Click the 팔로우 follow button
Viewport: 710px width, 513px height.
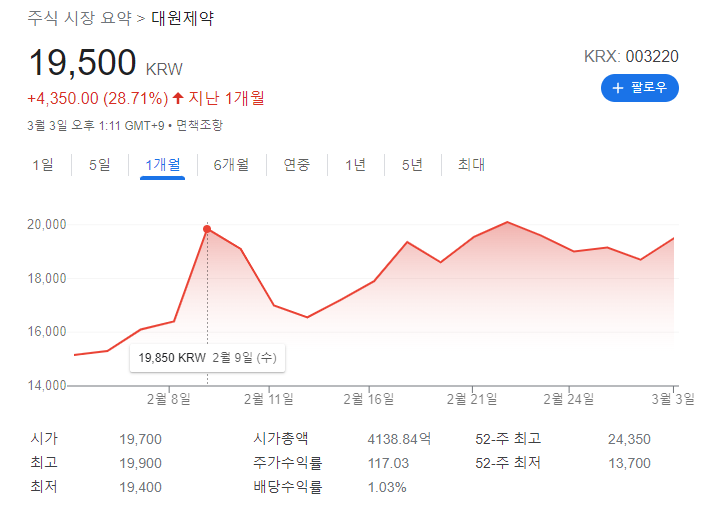coord(640,88)
